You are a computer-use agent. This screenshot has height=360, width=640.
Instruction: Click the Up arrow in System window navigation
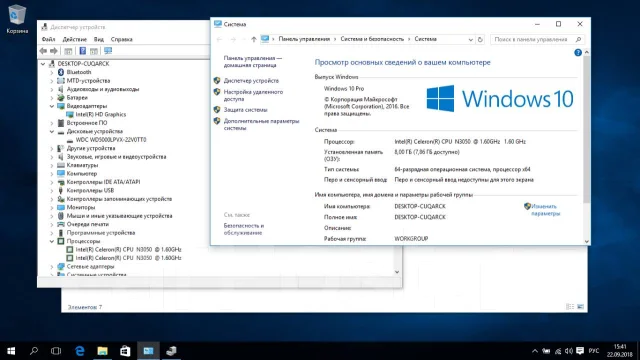(253, 40)
